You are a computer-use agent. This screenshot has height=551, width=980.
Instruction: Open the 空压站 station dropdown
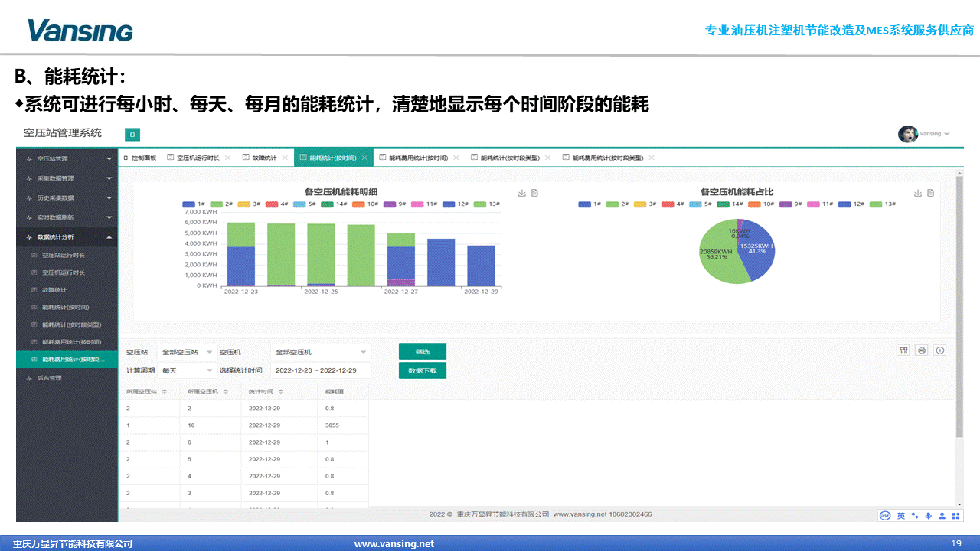(188, 352)
